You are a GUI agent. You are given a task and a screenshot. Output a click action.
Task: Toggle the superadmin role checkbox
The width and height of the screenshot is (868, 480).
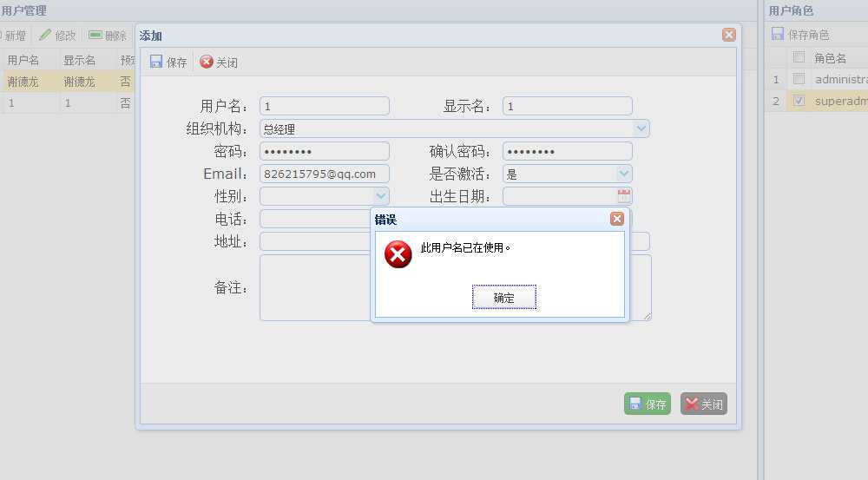click(799, 100)
